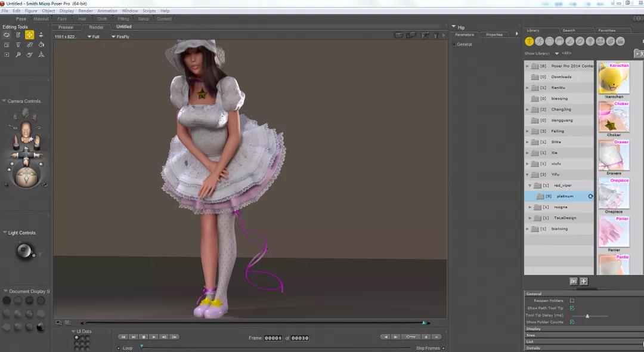
Task: Open the Figure menu
Action: [31, 11]
